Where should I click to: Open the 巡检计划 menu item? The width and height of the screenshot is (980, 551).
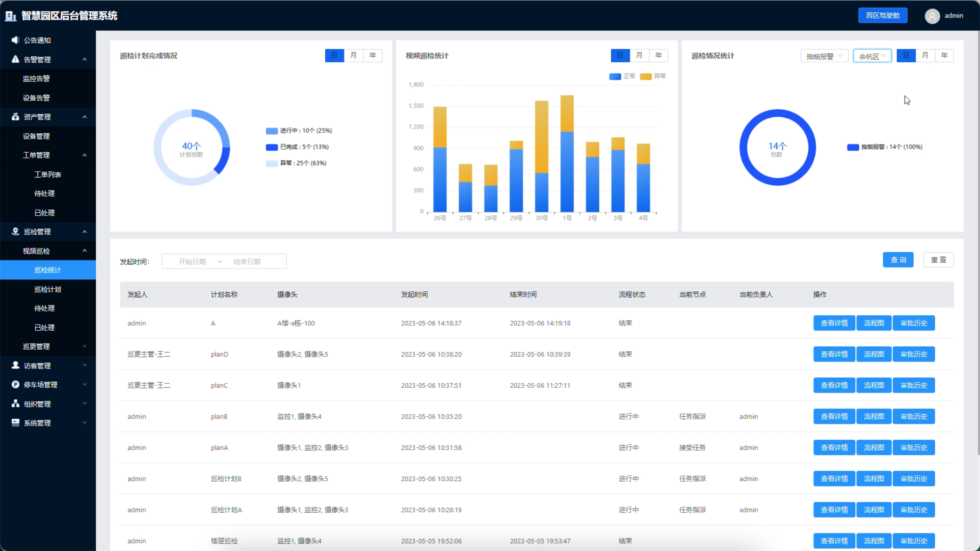[x=47, y=289]
